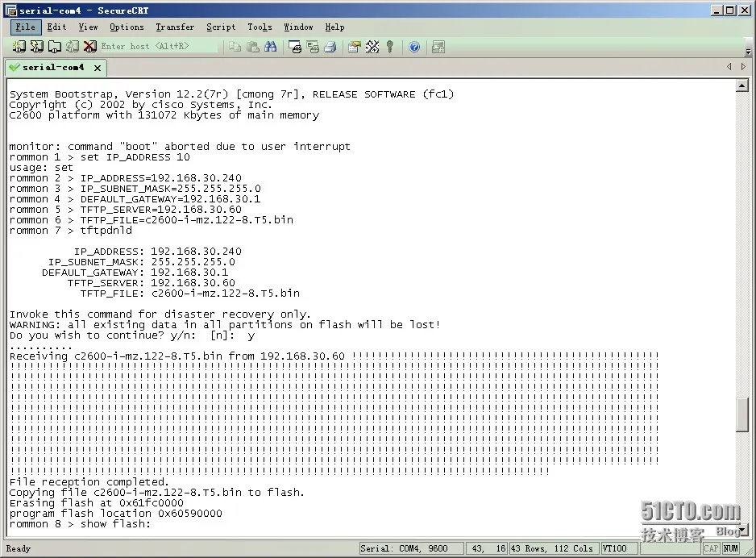Open the File menu
The height and width of the screenshot is (558, 756).
[26, 27]
